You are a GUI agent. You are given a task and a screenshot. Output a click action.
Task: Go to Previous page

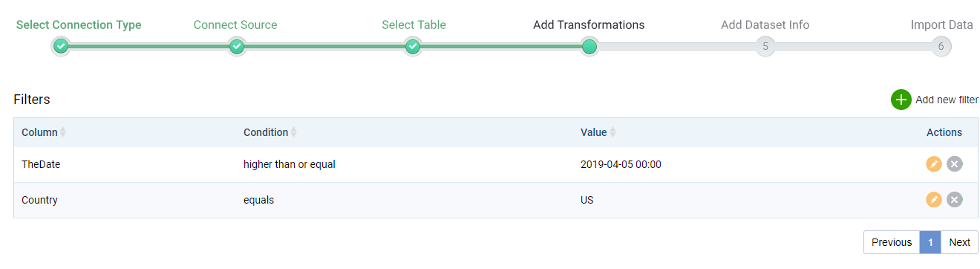pos(892,242)
